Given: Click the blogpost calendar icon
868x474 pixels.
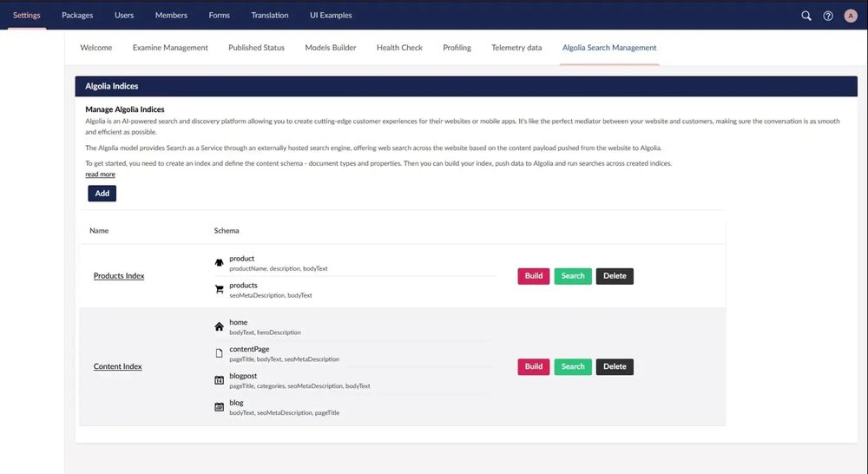Looking at the screenshot, I should click(220, 380).
